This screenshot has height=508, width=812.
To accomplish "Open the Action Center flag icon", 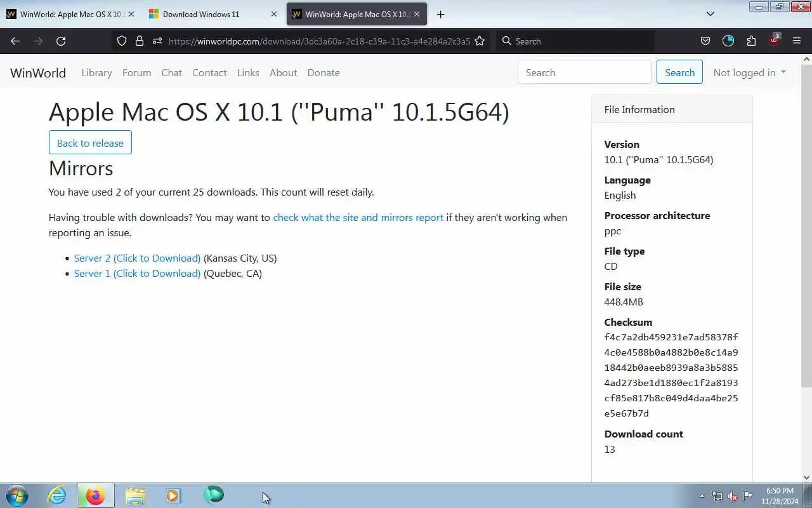I will [x=748, y=496].
